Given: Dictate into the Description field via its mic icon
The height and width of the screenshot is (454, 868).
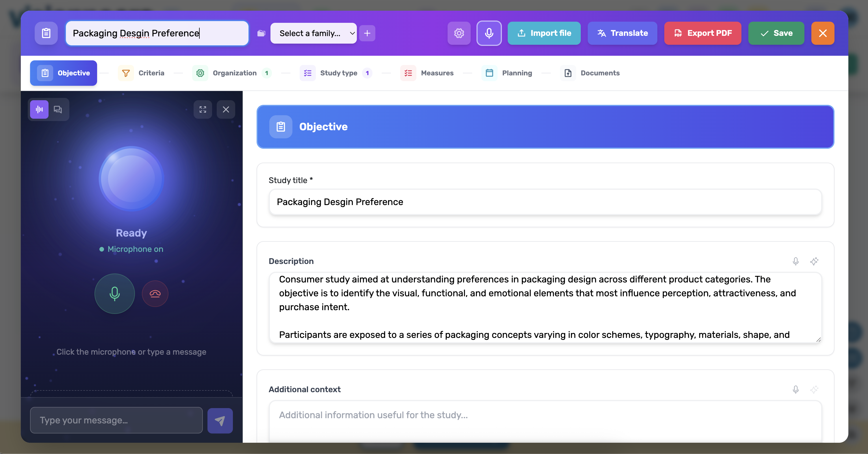Looking at the screenshot, I should (x=795, y=261).
